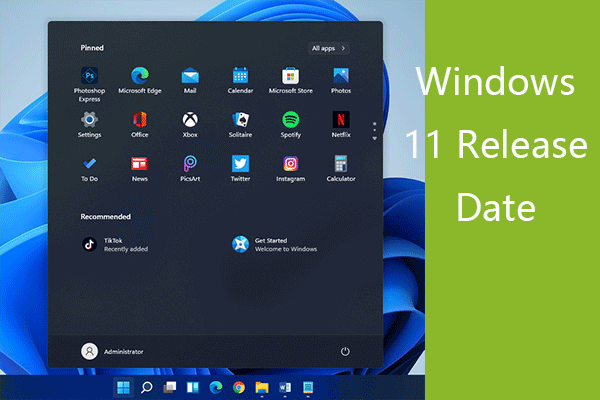Open the News app

pyautogui.click(x=140, y=168)
